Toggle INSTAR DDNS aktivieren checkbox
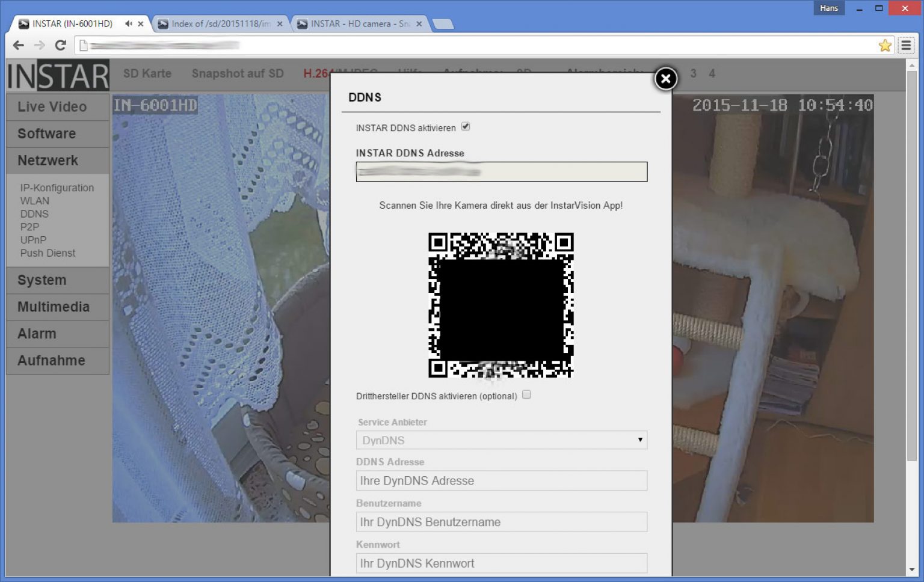The height and width of the screenshot is (582, 924). [466, 126]
